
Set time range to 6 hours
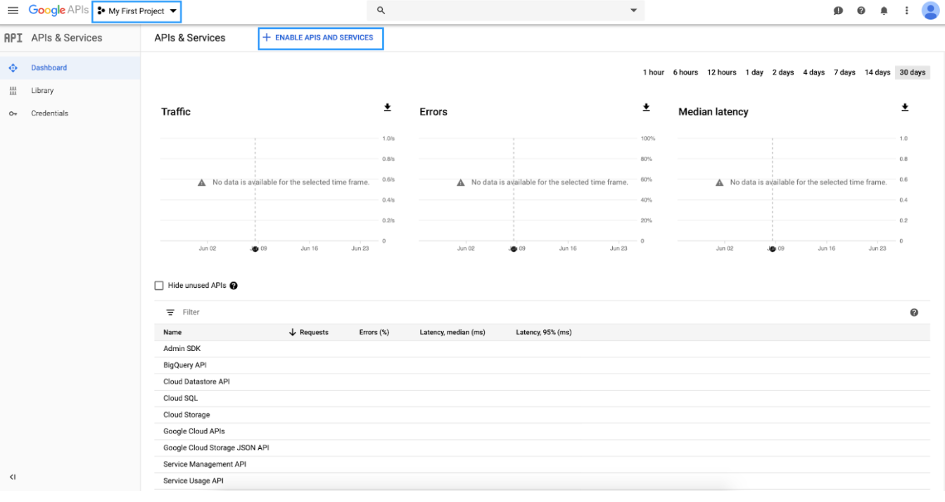[x=685, y=72]
